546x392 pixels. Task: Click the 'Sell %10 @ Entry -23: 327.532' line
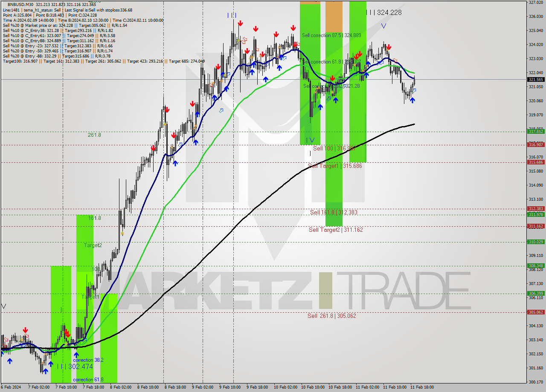tap(58, 46)
